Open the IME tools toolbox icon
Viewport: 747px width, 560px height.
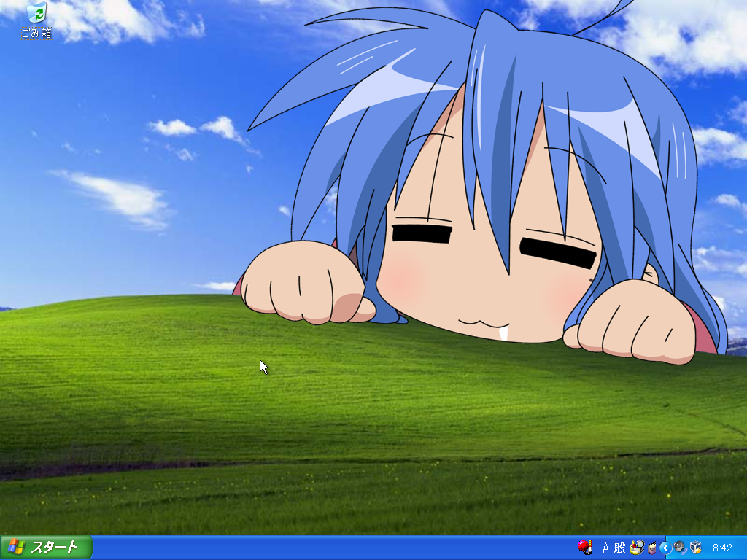(637, 547)
